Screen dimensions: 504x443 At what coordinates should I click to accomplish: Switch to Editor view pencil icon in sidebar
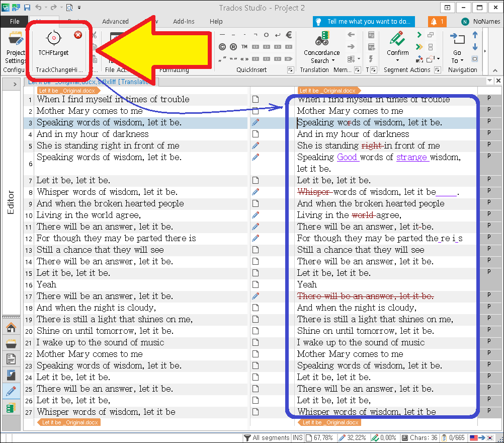click(11, 391)
